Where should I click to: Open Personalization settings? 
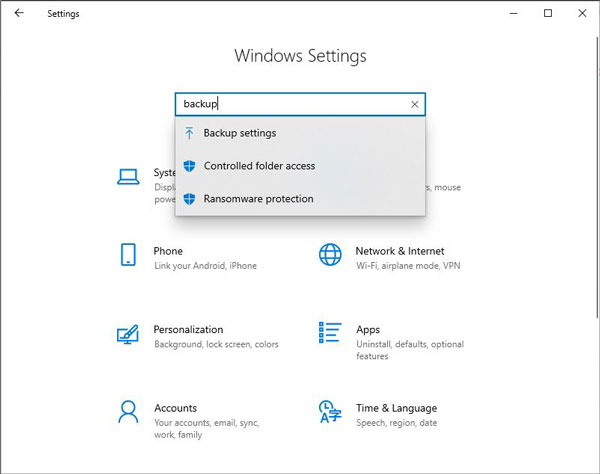click(x=198, y=336)
